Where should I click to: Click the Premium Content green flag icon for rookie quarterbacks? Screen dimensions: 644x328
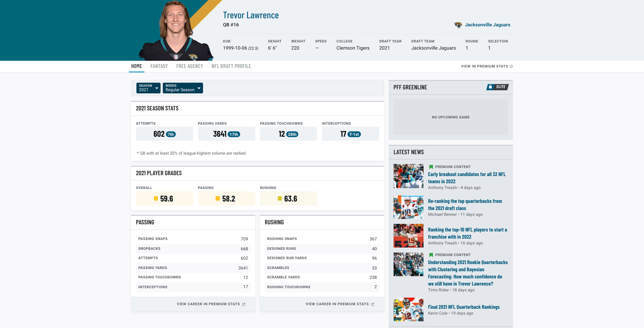tap(431, 254)
